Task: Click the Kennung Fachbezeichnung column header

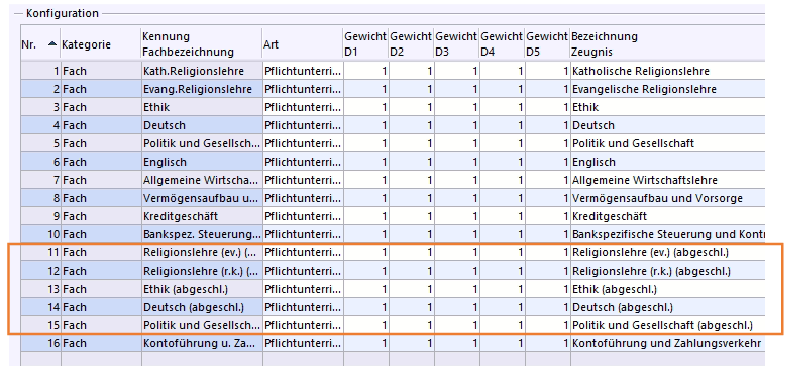Action: [x=201, y=44]
